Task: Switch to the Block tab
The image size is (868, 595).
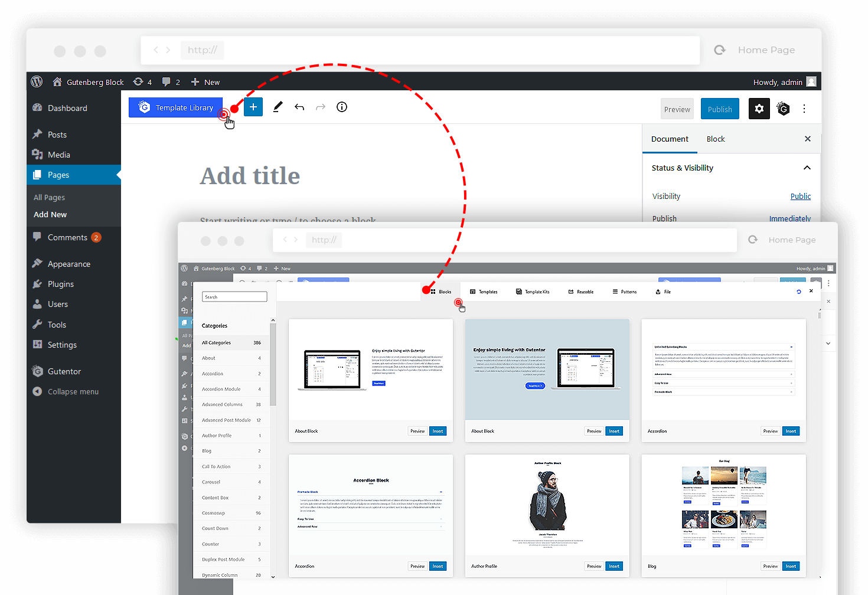Action: click(715, 139)
